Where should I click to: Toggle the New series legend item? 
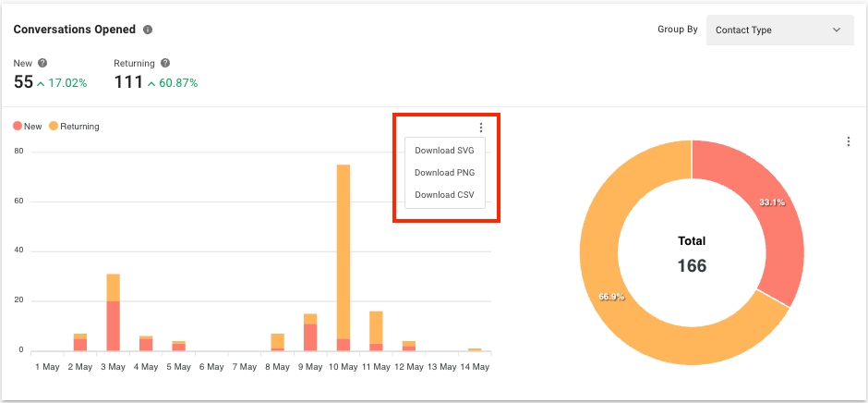[28, 127]
